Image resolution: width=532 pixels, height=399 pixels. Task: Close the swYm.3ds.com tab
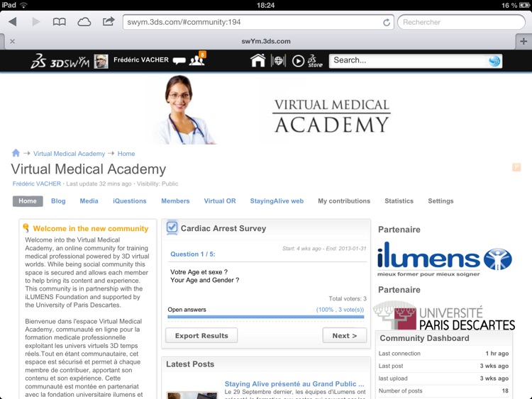pos(13,41)
